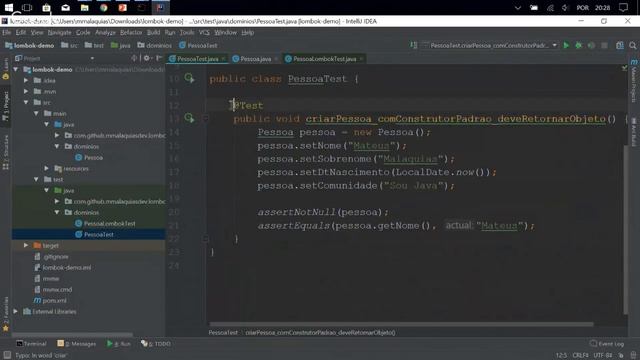Open File Explorer from taskbar
Image resolution: width=640 pixels, height=360 pixels.
[84, 7]
